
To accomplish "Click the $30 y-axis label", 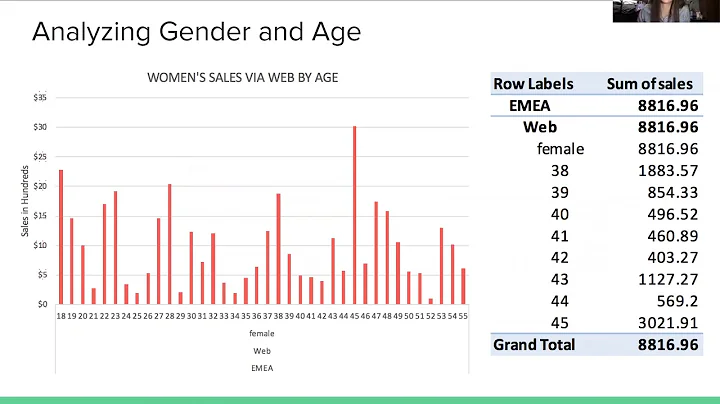I will pos(40,127).
